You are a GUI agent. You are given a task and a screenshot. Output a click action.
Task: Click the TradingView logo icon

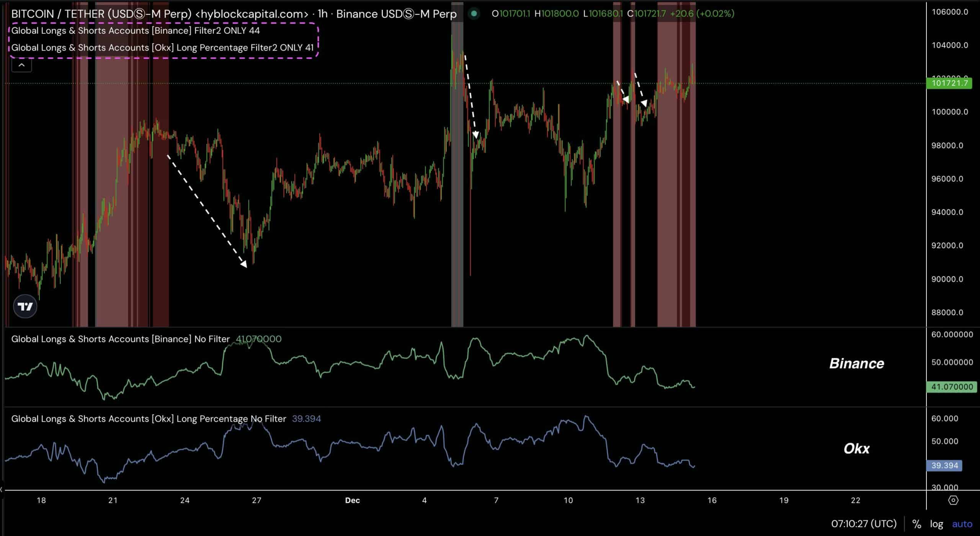(25, 306)
